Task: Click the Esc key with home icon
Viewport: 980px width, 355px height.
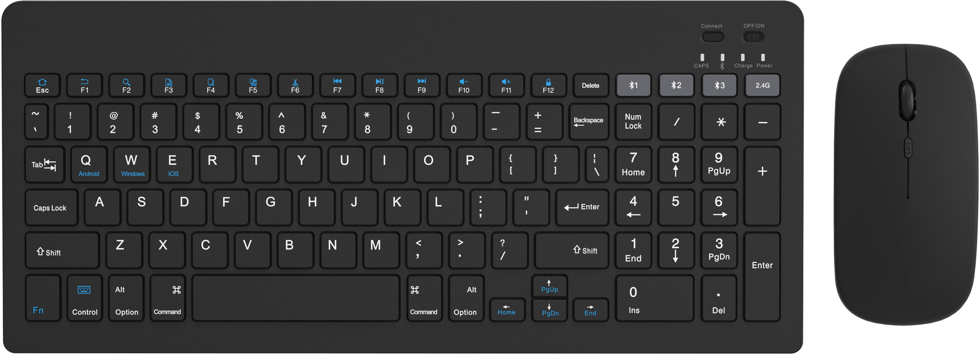Action: click(x=42, y=86)
